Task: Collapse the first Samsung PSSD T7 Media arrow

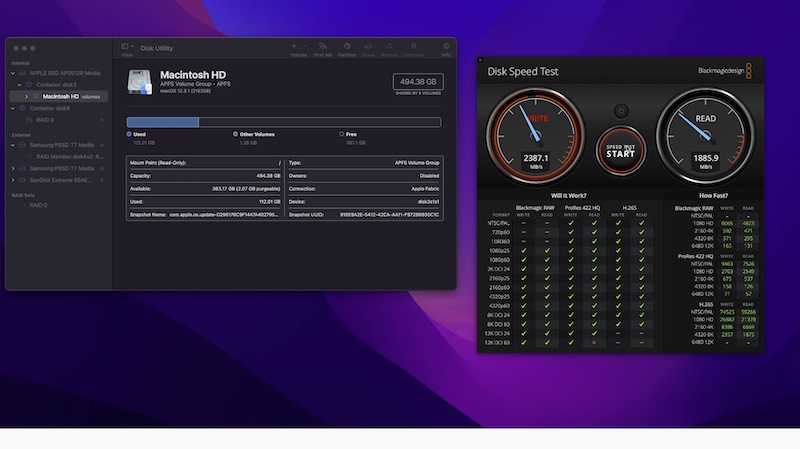Action: pos(13,145)
